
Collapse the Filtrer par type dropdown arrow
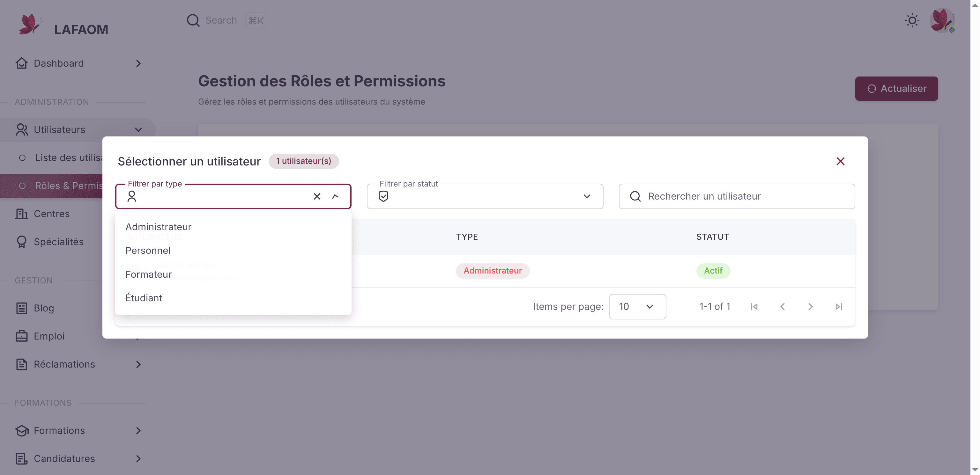click(335, 196)
